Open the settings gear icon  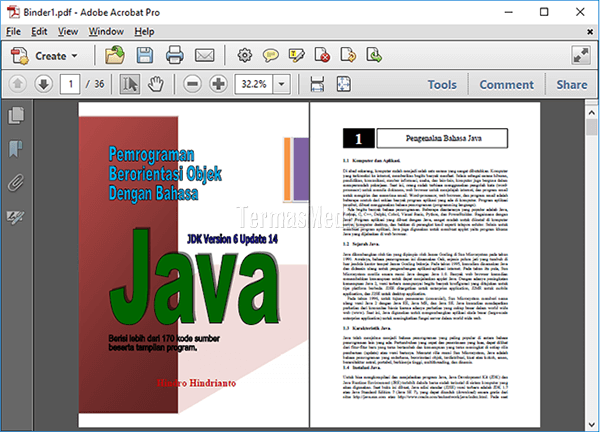[245, 55]
